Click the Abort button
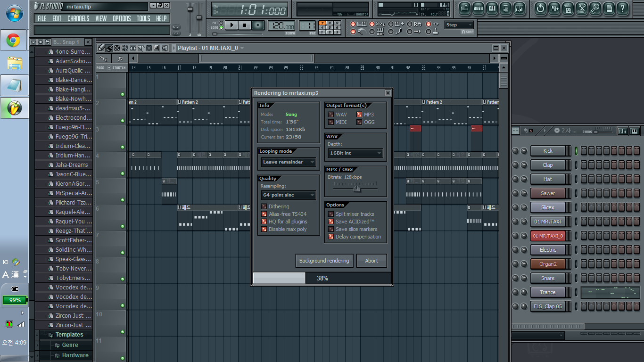The image size is (644, 362). coord(372,261)
